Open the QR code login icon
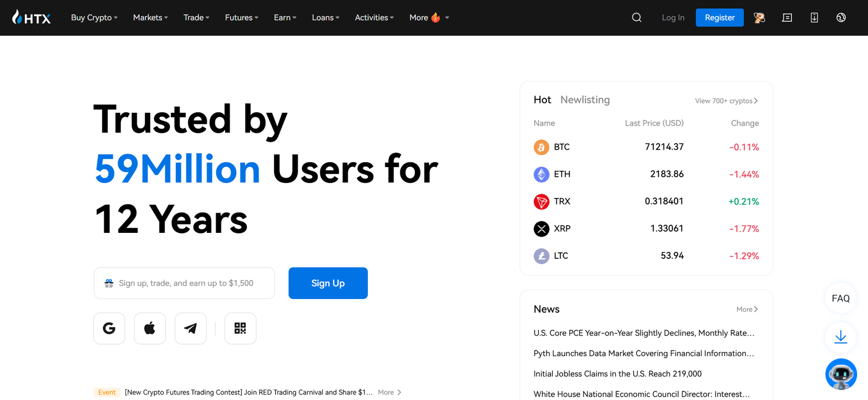 pyautogui.click(x=240, y=328)
